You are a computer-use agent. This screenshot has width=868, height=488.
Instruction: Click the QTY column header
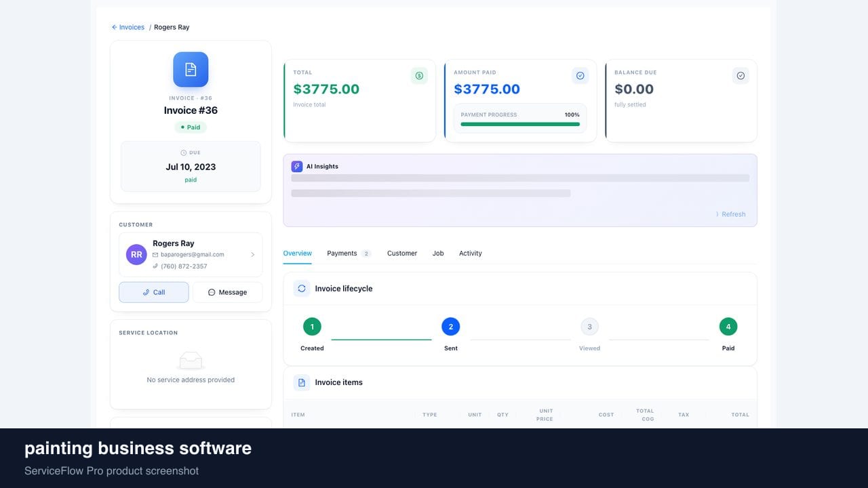(x=502, y=415)
